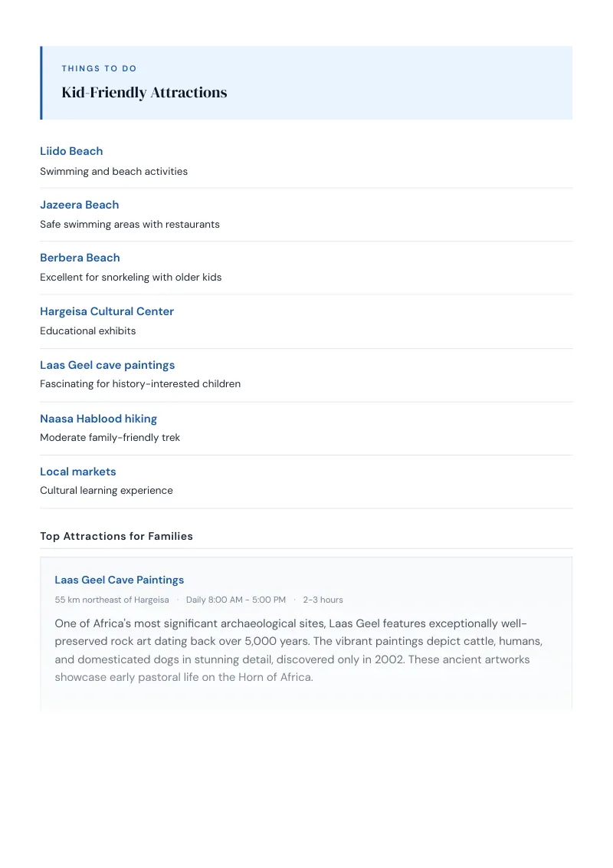613x868 pixels.
Task: Click "Moderate family-friendly trek" description
Action: coord(110,438)
